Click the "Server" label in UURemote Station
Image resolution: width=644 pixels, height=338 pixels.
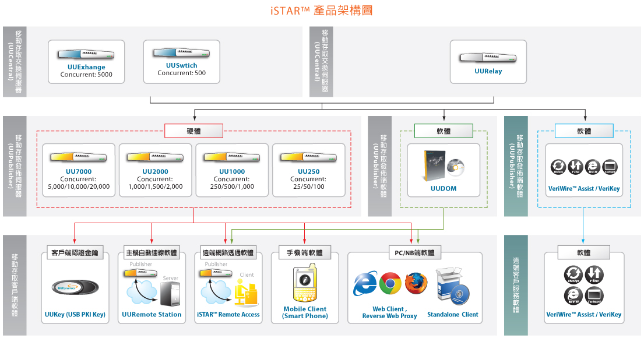(170, 278)
